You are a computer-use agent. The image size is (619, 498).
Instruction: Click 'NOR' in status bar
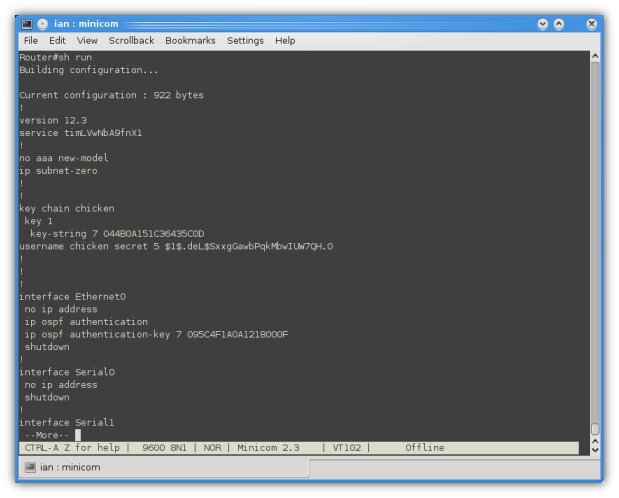pyautogui.click(x=212, y=448)
